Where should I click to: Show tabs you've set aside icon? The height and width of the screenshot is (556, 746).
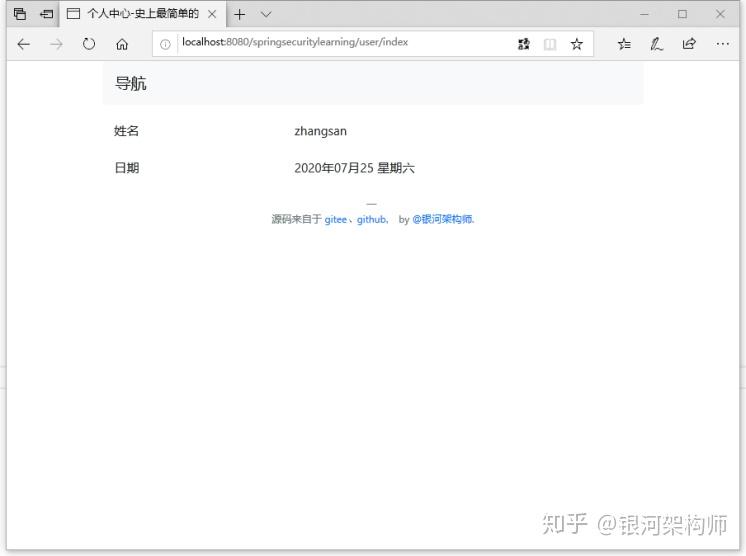coord(20,14)
